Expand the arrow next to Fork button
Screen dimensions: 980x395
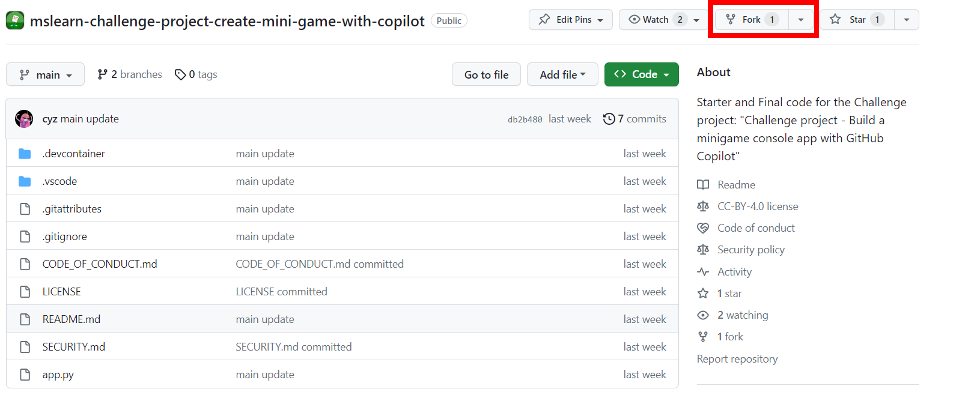click(800, 20)
